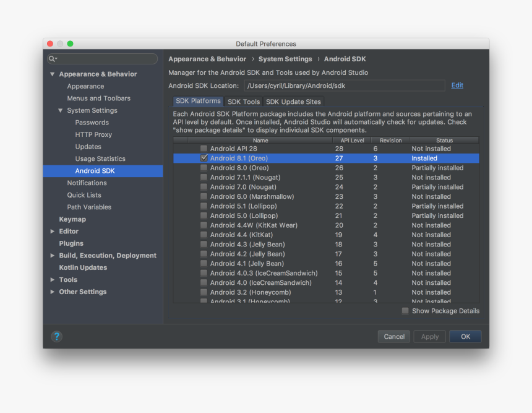Open the SDK Update Sites tab
This screenshot has width=532, height=413.
[x=293, y=102]
